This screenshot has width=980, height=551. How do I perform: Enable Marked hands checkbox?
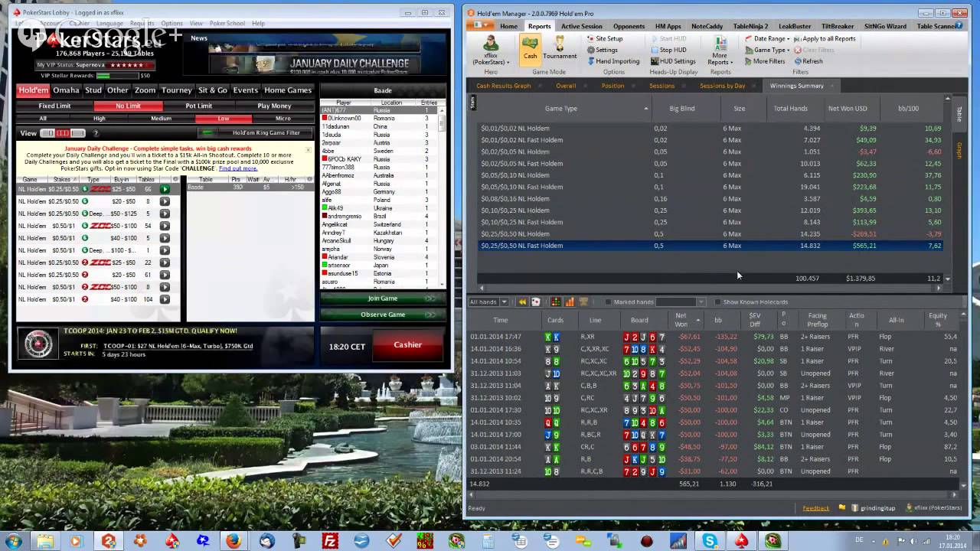pos(608,302)
